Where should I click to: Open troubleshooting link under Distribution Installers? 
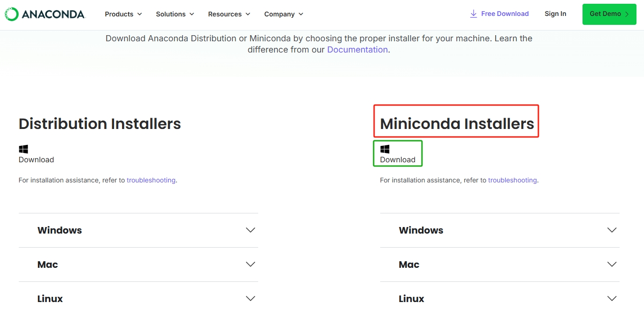tap(151, 180)
